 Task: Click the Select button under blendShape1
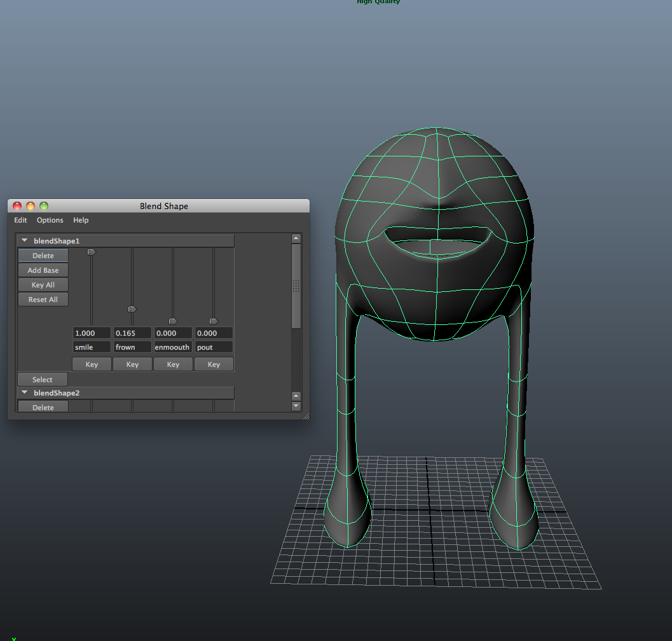point(43,380)
